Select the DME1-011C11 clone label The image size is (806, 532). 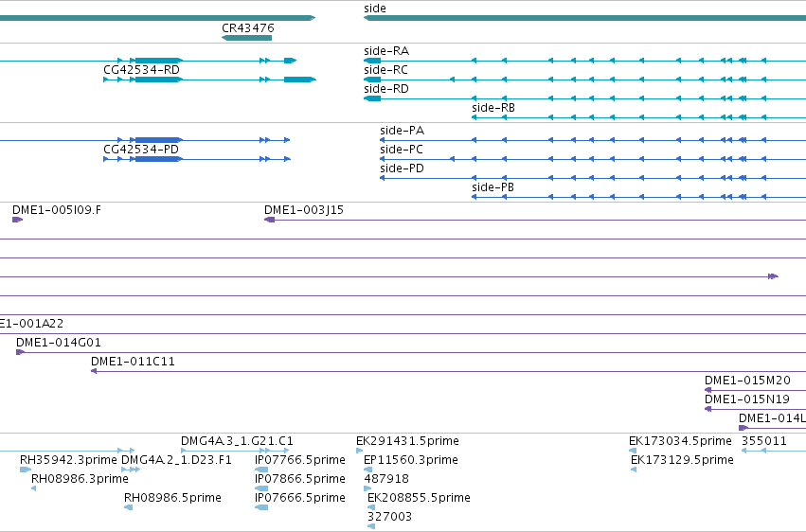(134, 362)
